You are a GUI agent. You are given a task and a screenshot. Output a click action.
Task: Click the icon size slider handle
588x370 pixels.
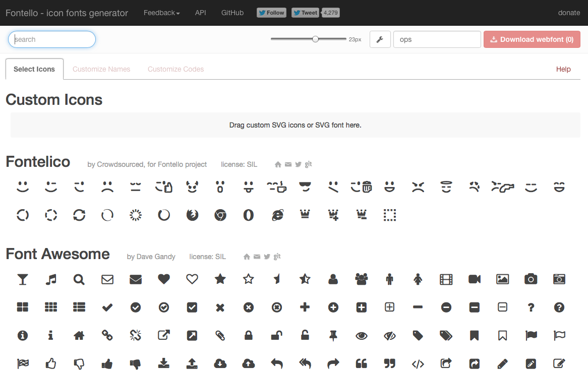point(315,39)
